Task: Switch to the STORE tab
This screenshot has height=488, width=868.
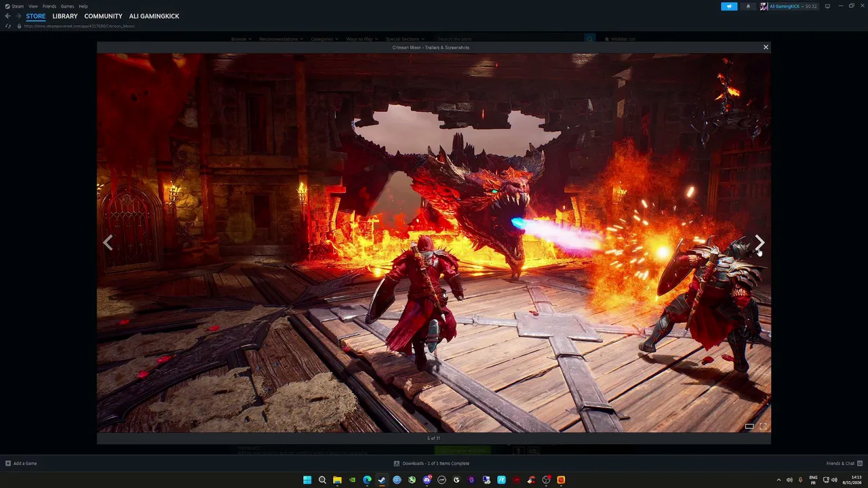Action: [x=36, y=16]
